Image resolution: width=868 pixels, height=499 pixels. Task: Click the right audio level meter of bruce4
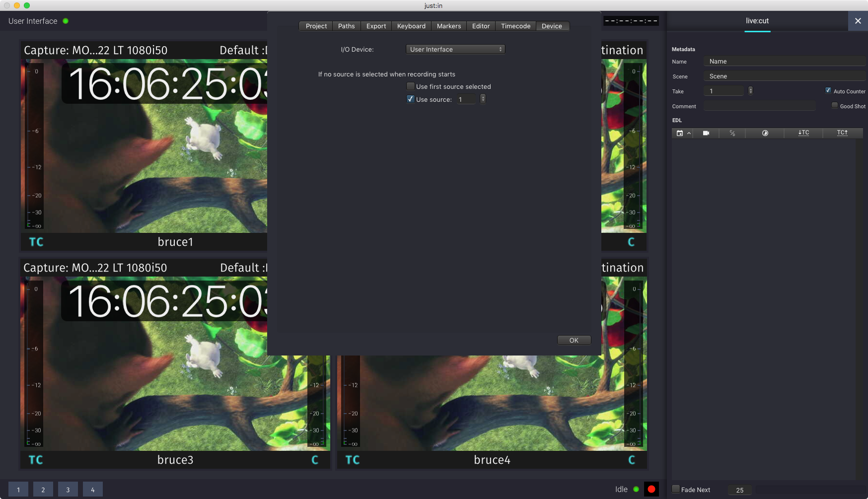pyautogui.click(x=633, y=363)
